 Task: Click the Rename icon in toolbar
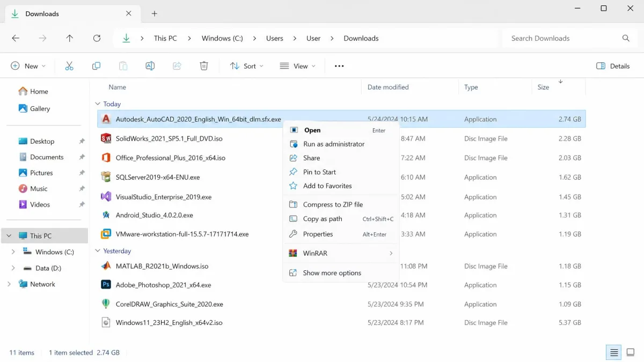[150, 66]
